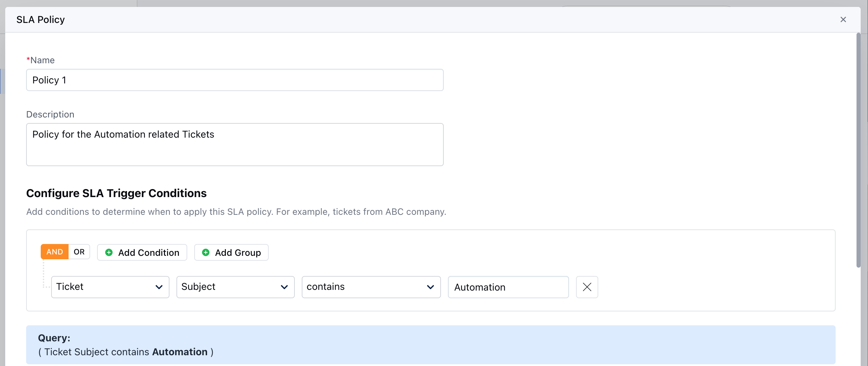This screenshot has width=868, height=366.
Task: Click the chevron arrow in the Ticket dropdown
Action: pos(159,287)
